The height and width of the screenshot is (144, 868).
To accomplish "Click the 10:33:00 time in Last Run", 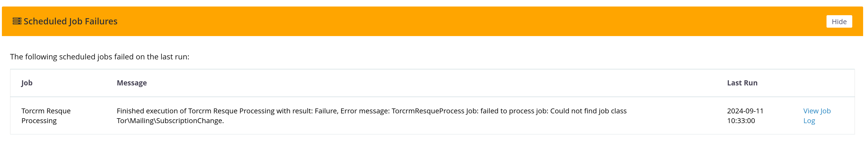I will (741, 121).
